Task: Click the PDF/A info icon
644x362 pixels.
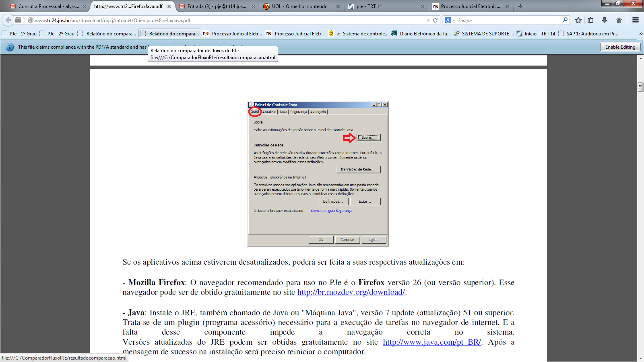Action: tap(10, 47)
